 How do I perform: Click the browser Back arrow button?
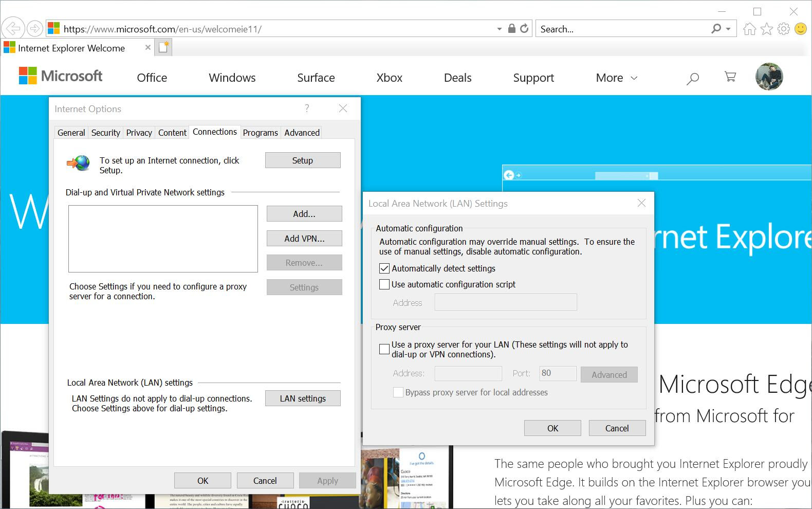(x=13, y=28)
